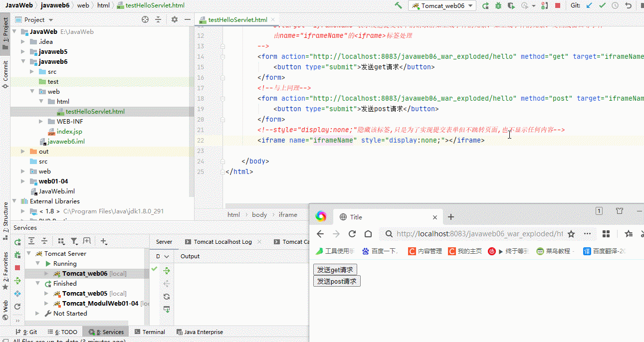Expand the javaweb5 module
The image size is (644, 342).
[23, 52]
